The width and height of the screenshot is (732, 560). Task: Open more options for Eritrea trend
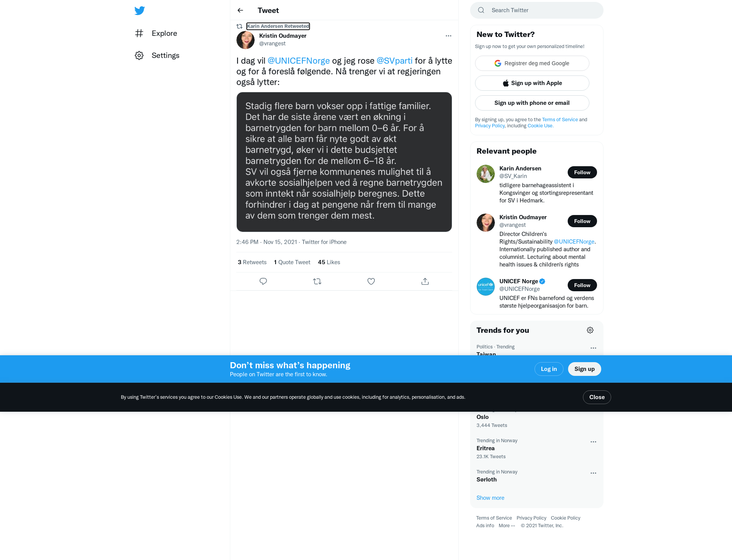click(x=593, y=442)
